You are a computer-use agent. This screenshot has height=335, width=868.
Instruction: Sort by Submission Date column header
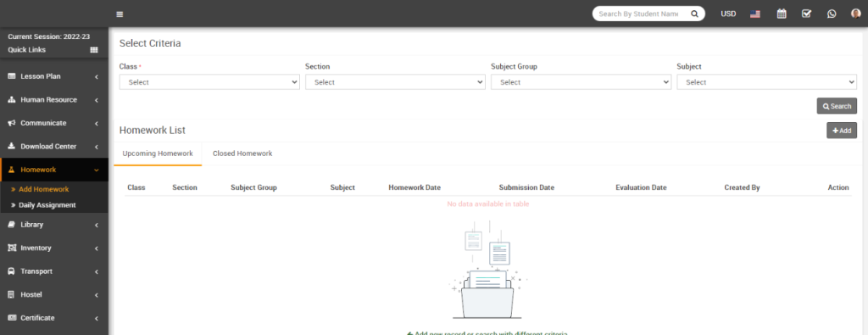click(x=526, y=187)
